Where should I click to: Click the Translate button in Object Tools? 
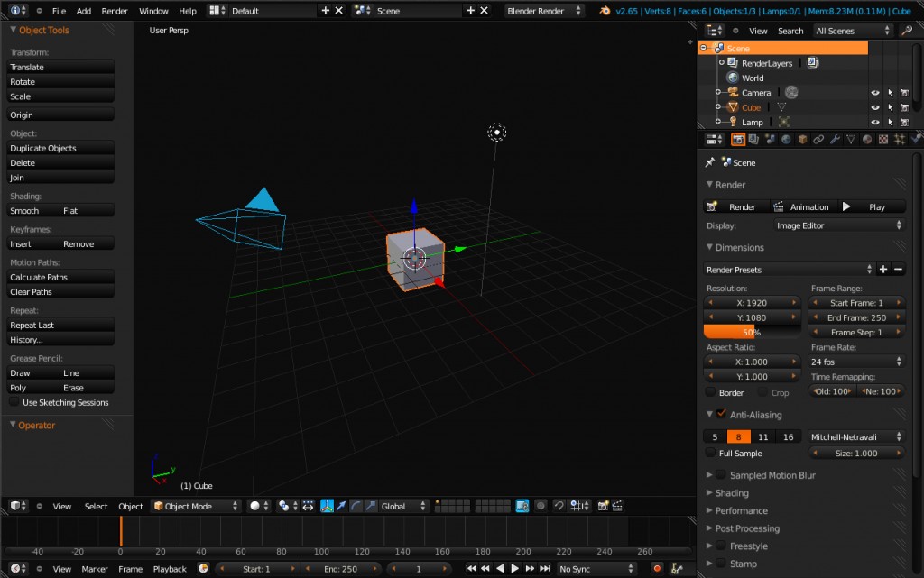60,66
